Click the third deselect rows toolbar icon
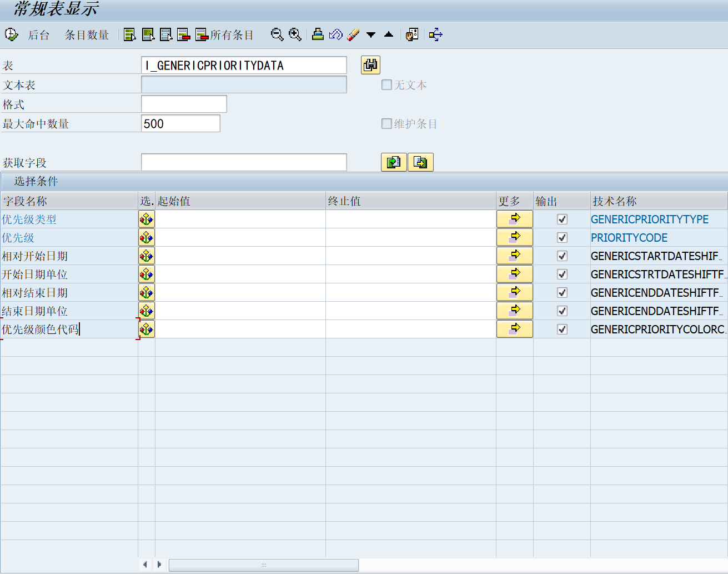Viewport: 728px width, 574px height. click(166, 35)
